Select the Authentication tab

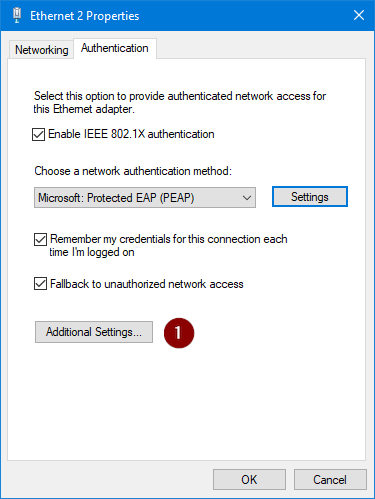tap(115, 48)
